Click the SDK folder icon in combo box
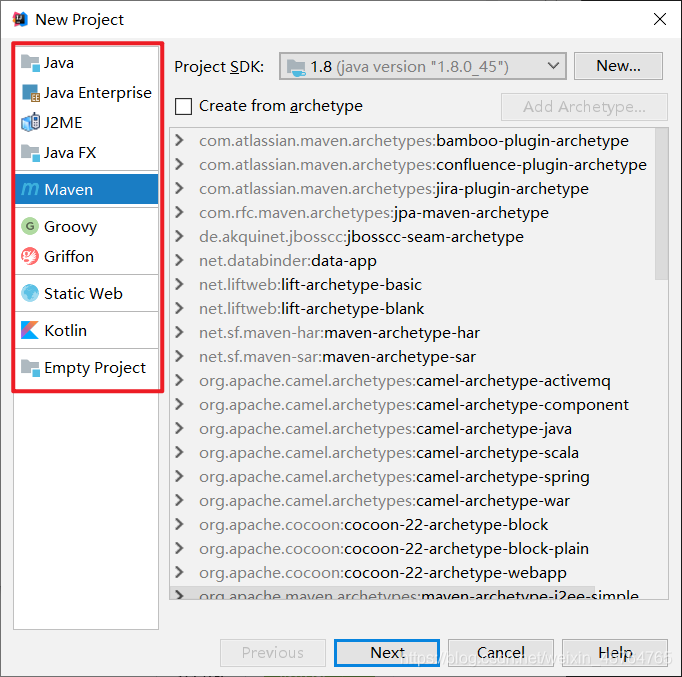The height and width of the screenshot is (677, 682). coord(296,67)
